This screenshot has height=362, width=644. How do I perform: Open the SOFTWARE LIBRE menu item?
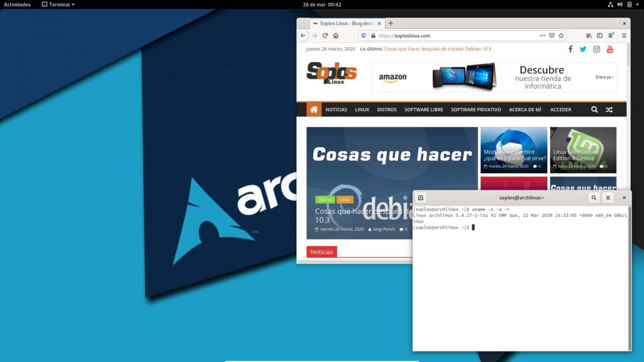click(x=423, y=109)
